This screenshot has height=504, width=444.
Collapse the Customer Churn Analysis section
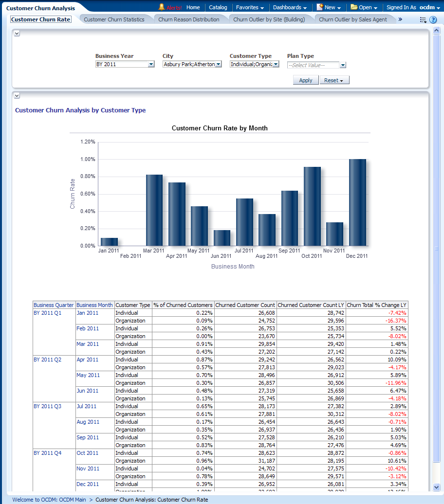point(17,96)
